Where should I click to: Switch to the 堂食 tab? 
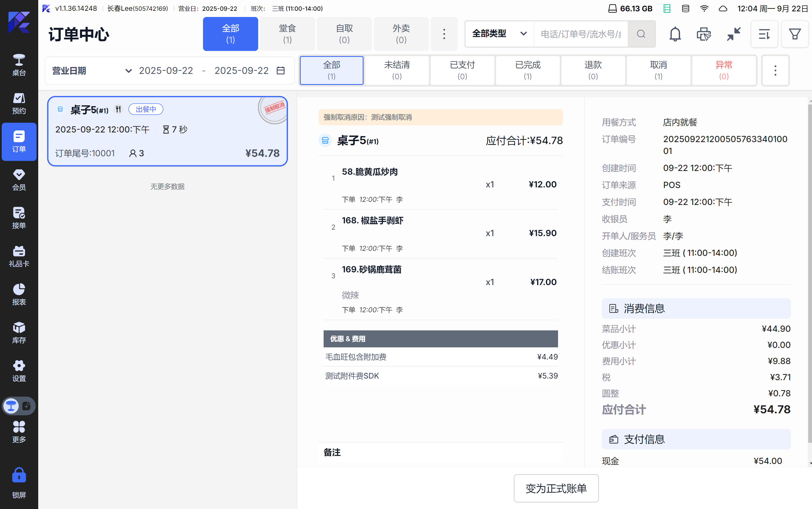[287, 34]
